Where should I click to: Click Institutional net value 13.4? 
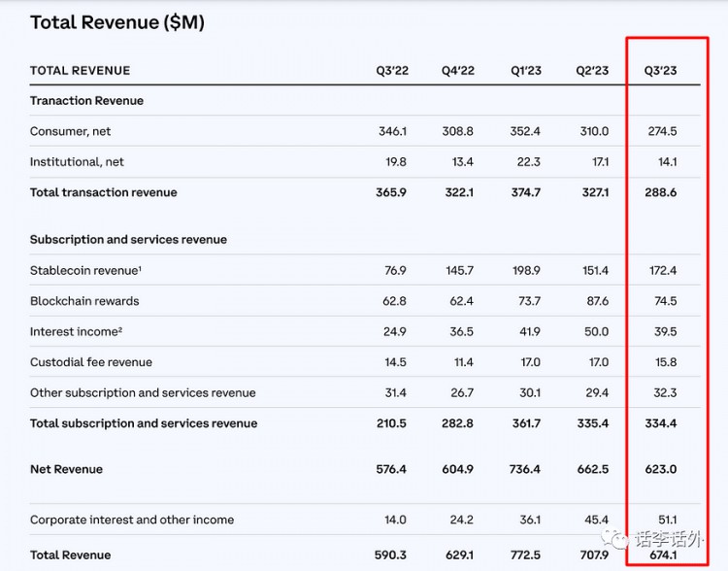[x=462, y=162]
